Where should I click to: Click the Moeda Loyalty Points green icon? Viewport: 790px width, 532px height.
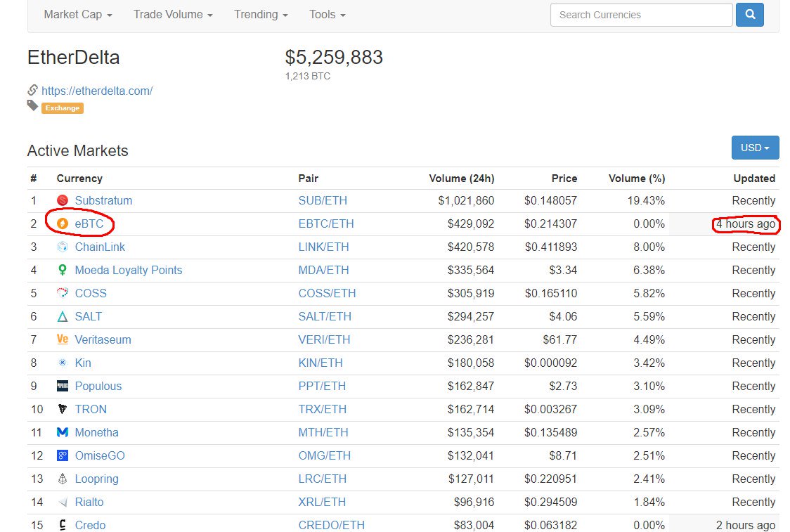[x=63, y=270]
